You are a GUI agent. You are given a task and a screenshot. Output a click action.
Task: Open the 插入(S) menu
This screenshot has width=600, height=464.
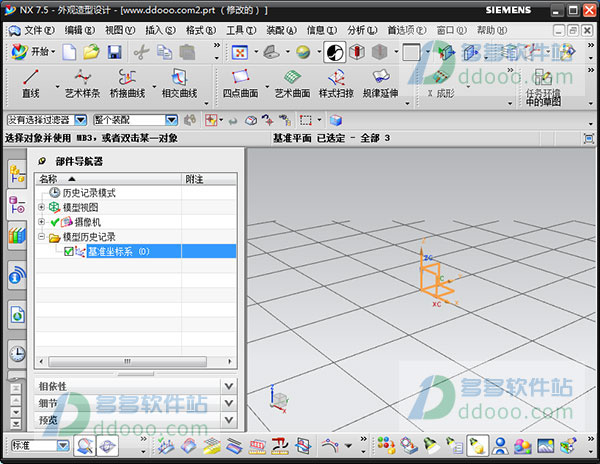point(160,30)
